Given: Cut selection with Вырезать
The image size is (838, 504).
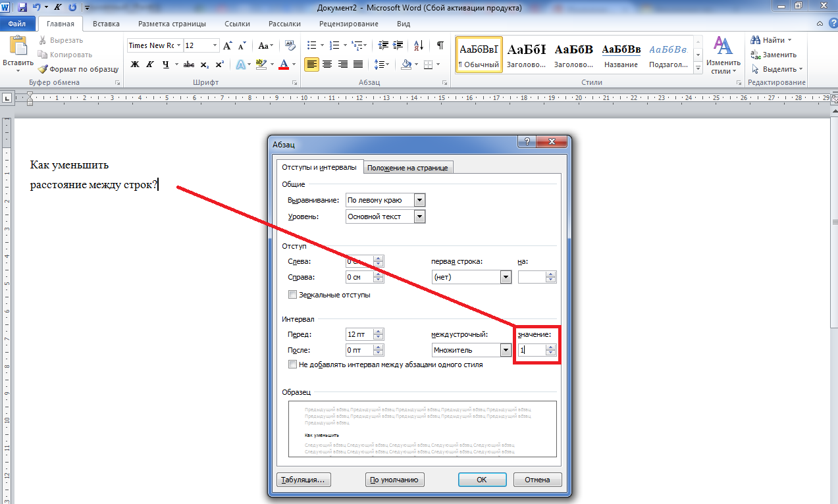Looking at the screenshot, I should [x=61, y=41].
